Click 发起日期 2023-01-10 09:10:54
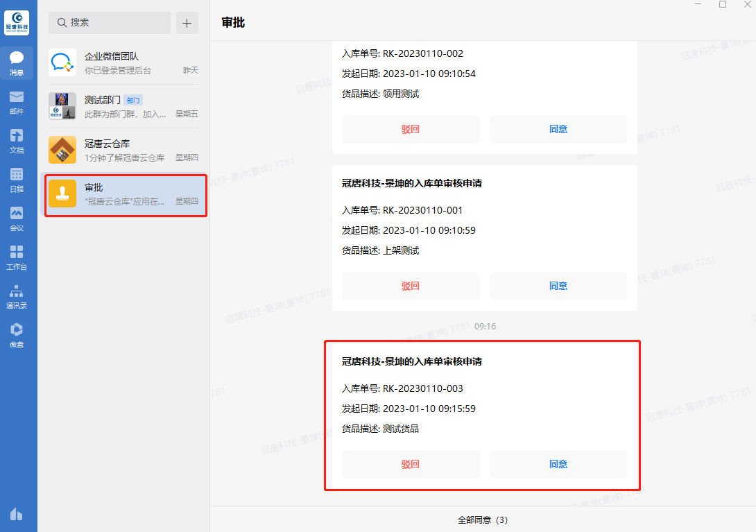The image size is (756, 532). coord(409,74)
